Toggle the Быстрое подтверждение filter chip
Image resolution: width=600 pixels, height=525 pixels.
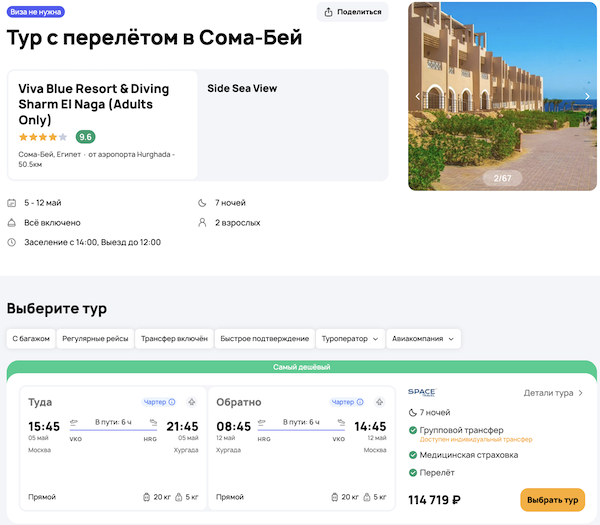pos(264,339)
